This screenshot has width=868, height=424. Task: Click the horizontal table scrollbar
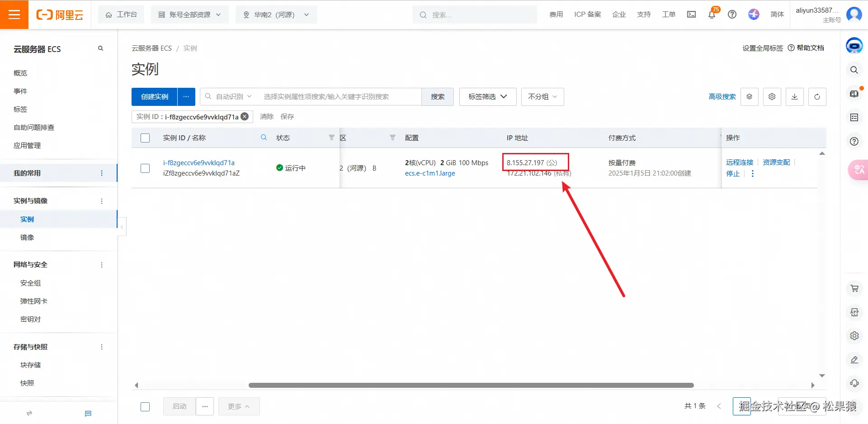click(471, 386)
